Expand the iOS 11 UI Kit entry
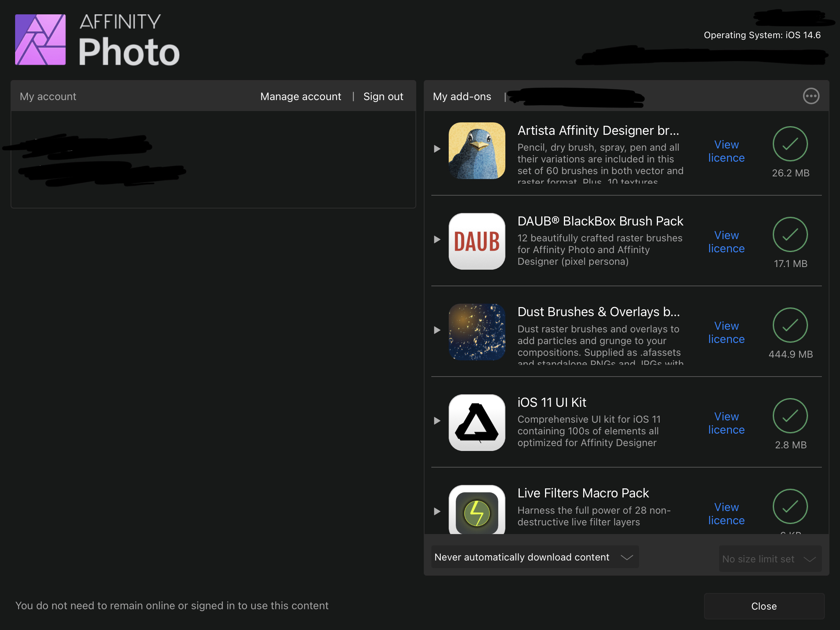Image resolution: width=840 pixels, height=630 pixels. coord(437,421)
